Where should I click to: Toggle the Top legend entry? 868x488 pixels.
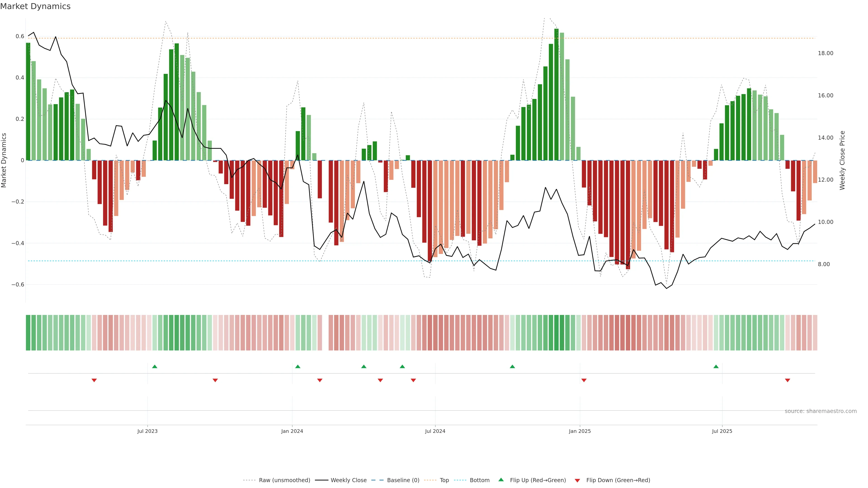click(444, 480)
